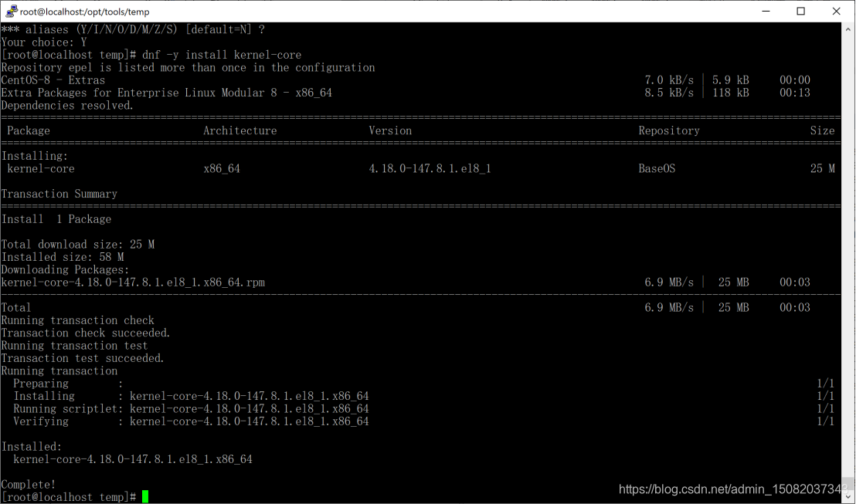
Task: Click the lower scrollbar track area
Action: pos(848,386)
